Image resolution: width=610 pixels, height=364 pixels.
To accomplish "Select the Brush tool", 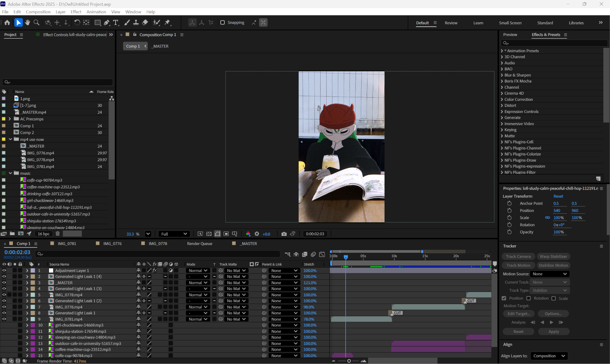I will click(x=127, y=23).
